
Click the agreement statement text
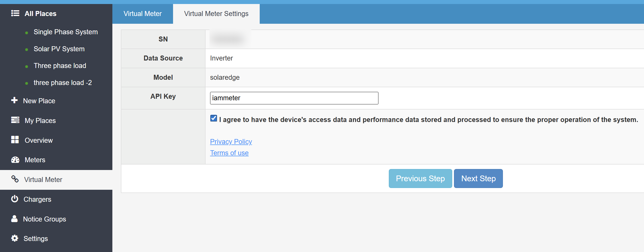[x=429, y=119]
